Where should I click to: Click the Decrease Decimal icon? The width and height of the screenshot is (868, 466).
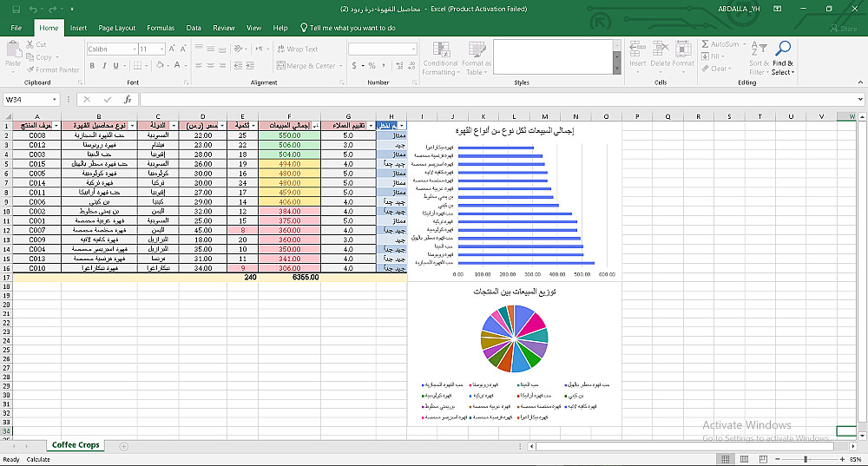(x=411, y=65)
